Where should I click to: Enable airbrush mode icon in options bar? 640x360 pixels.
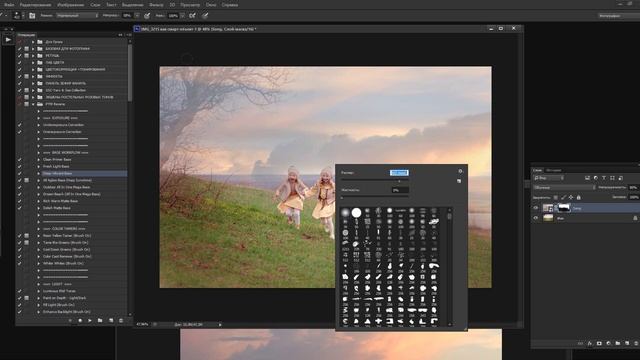[x=192, y=16]
